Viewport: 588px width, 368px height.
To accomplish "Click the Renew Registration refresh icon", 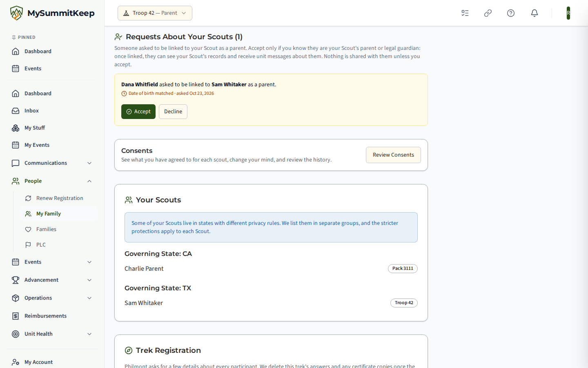I will [28, 198].
